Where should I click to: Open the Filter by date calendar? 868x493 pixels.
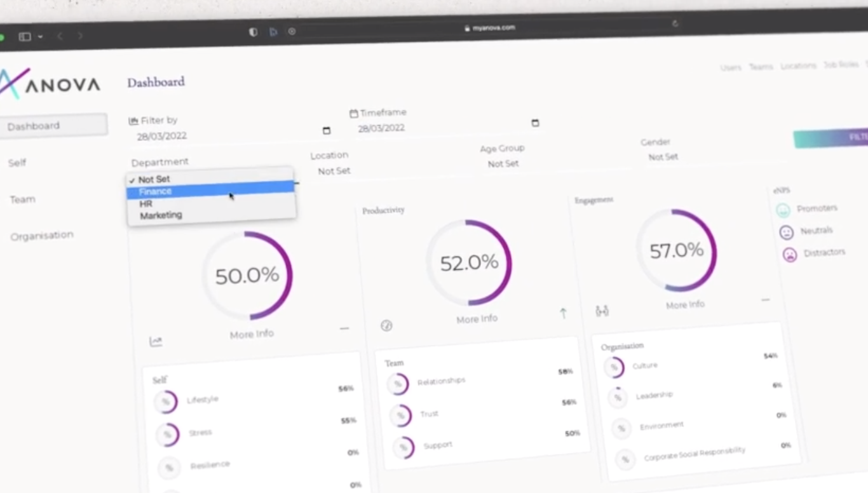(326, 130)
